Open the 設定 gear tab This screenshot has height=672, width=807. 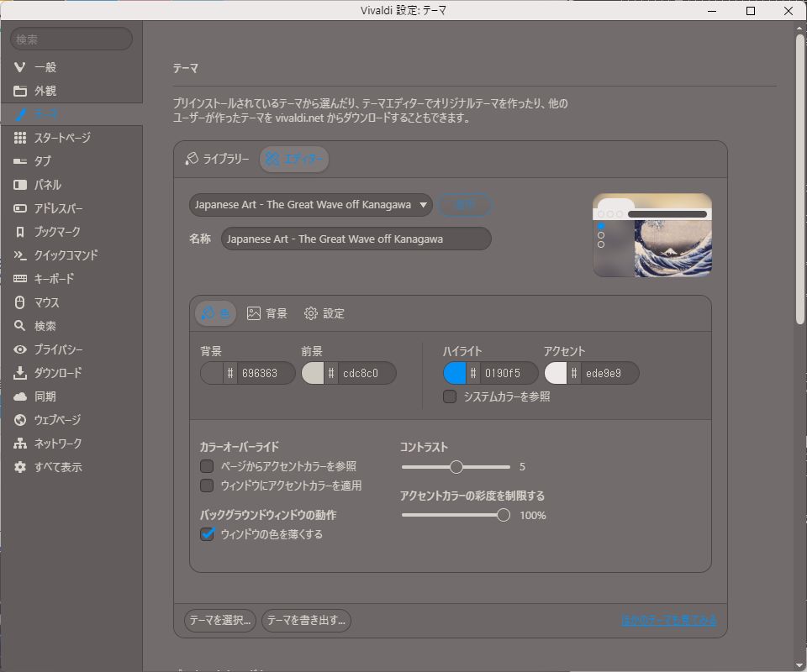(x=324, y=313)
